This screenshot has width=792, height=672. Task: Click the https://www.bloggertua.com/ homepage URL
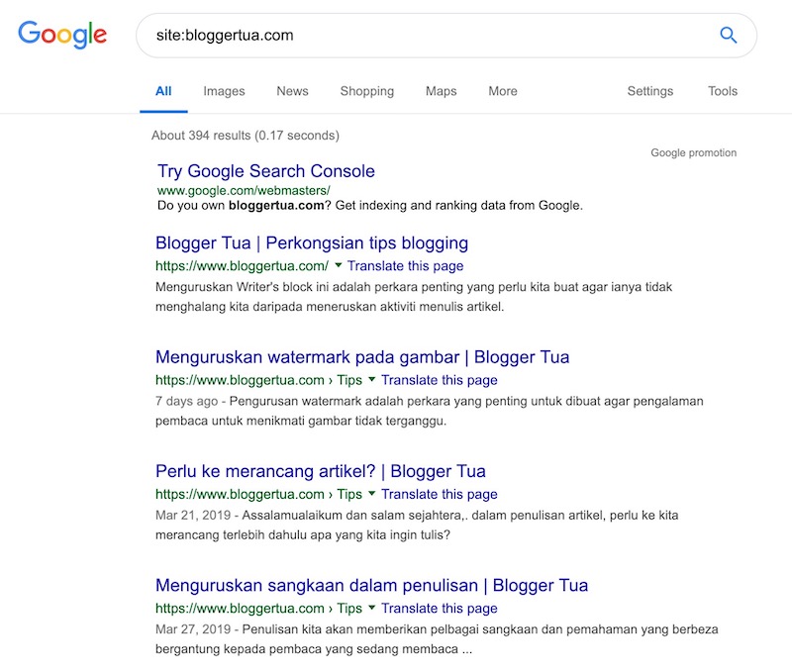(x=242, y=265)
